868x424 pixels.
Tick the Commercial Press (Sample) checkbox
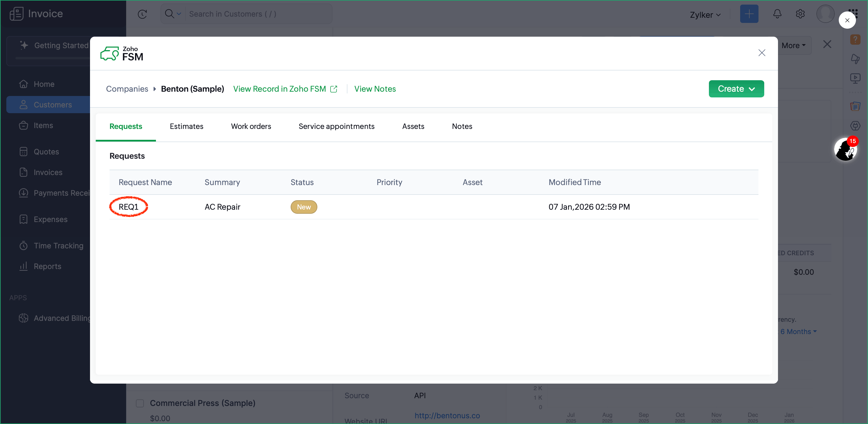(140, 403)
